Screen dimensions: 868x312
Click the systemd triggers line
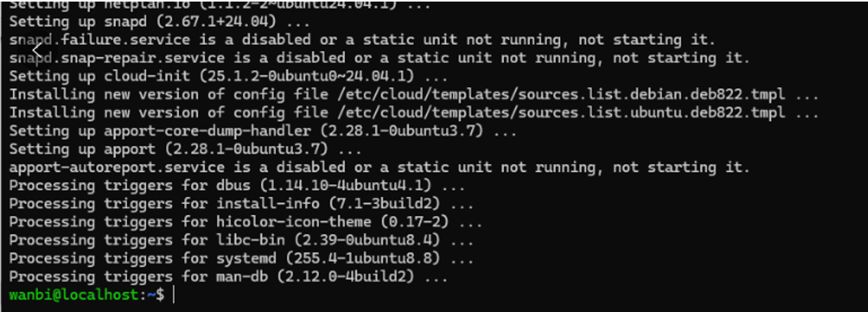click(241, 258)
